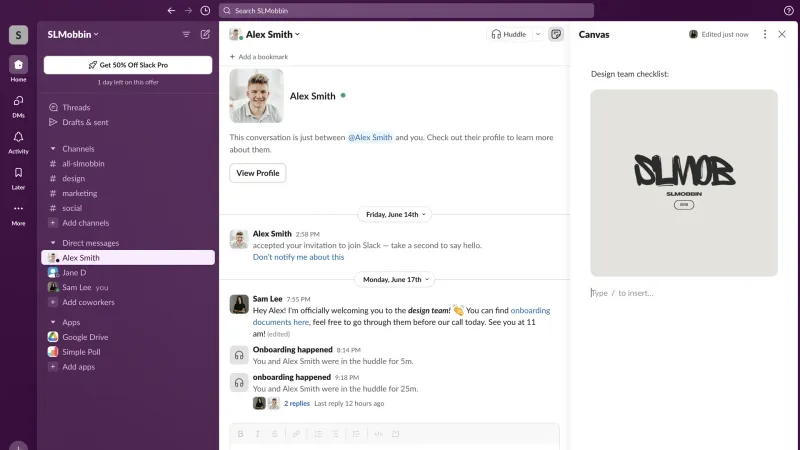
Task: Open Alex Smith conversation header dropdown
Action: 273,34
